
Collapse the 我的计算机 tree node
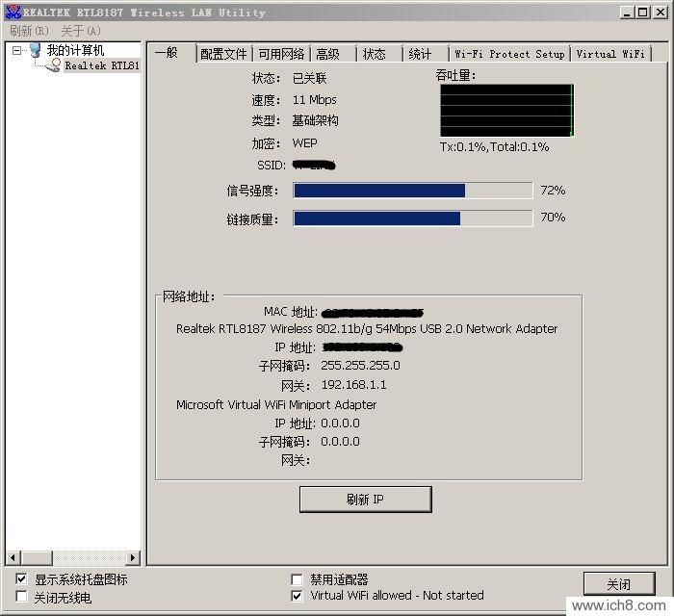click(x=16, y=50)
